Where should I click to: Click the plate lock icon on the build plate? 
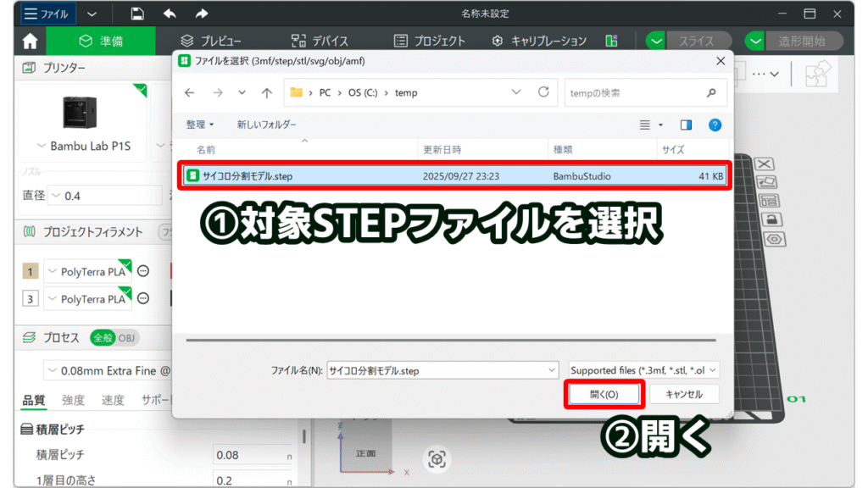(x=771, y=219)
